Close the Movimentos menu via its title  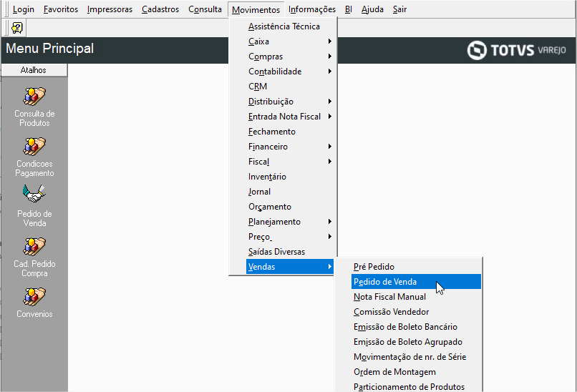pos(256,9)
